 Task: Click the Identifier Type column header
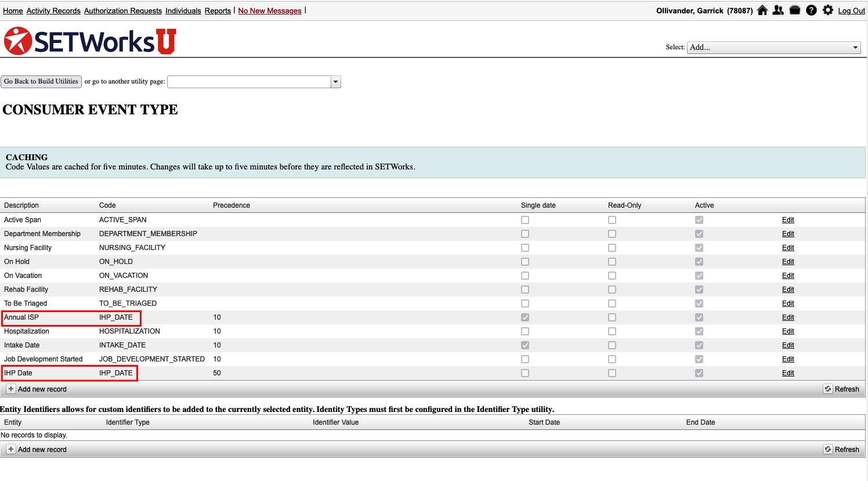128,422
